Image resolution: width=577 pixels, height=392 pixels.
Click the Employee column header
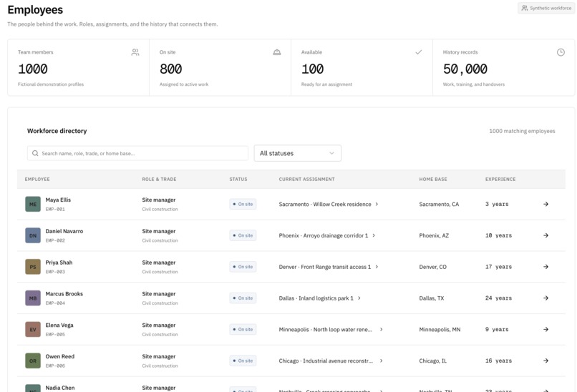[37, 179]
